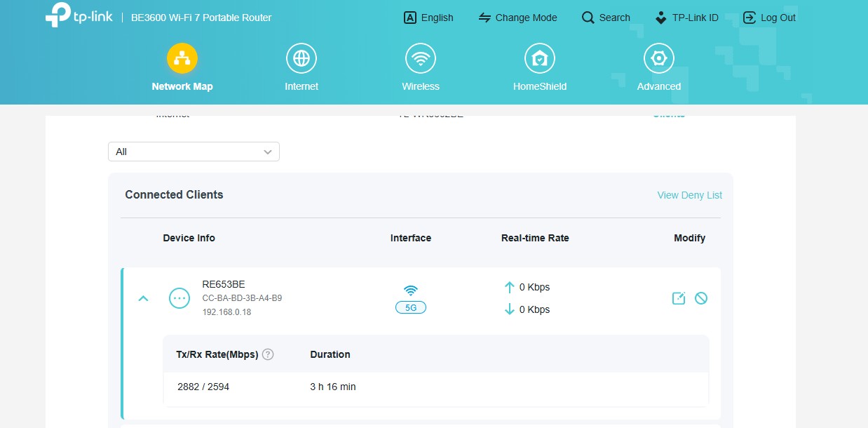Block the RE653BE client with deny icon
The image size is (868, 428).
700,298
